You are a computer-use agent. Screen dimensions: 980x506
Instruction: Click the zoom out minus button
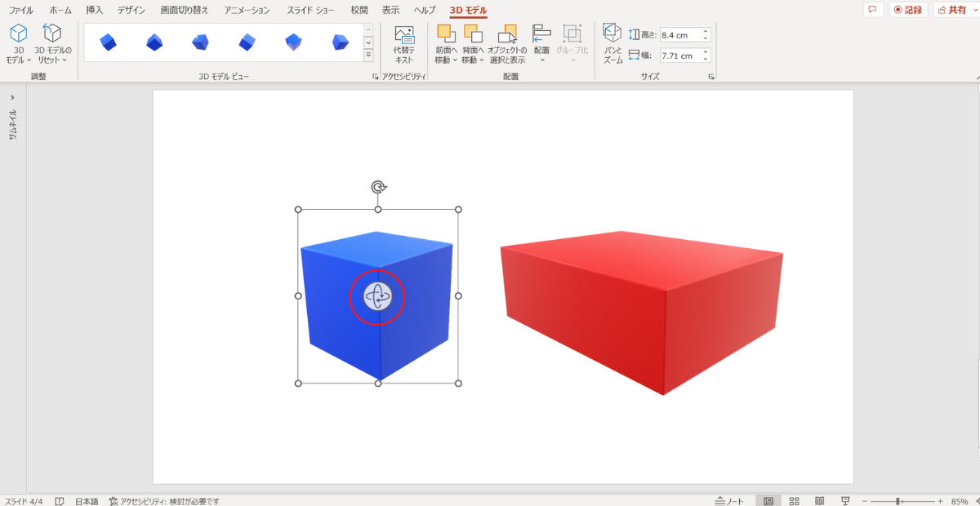pos(866,501)
